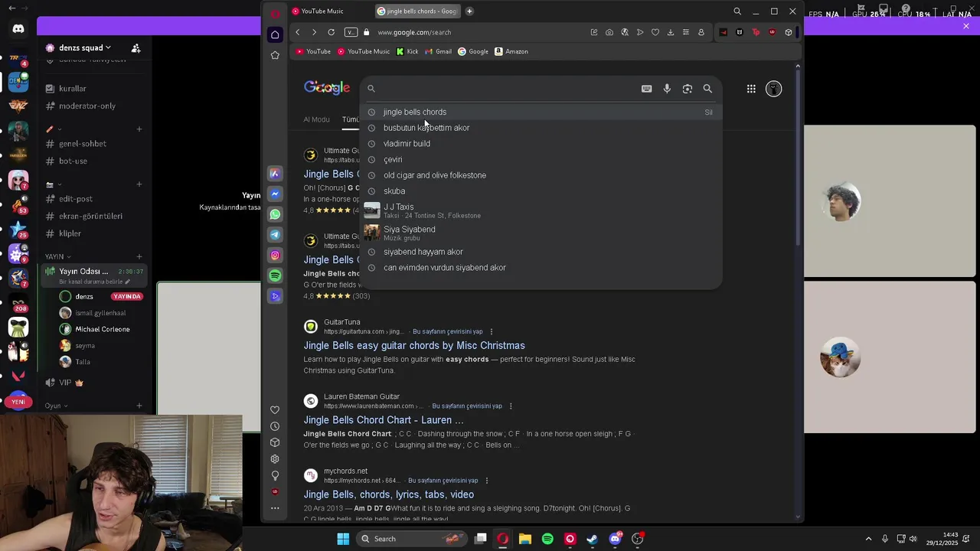Switch to AI Modu search tab
Image resolution: width=980 pixels, height=551 pixels.
pyautogui.click(x=316, y=119)
